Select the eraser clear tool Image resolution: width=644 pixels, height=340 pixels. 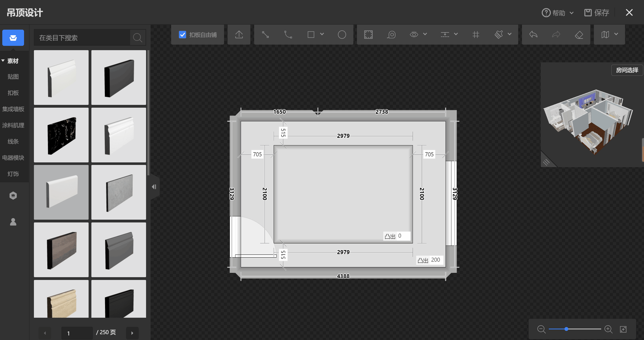[x=579, y=34]
